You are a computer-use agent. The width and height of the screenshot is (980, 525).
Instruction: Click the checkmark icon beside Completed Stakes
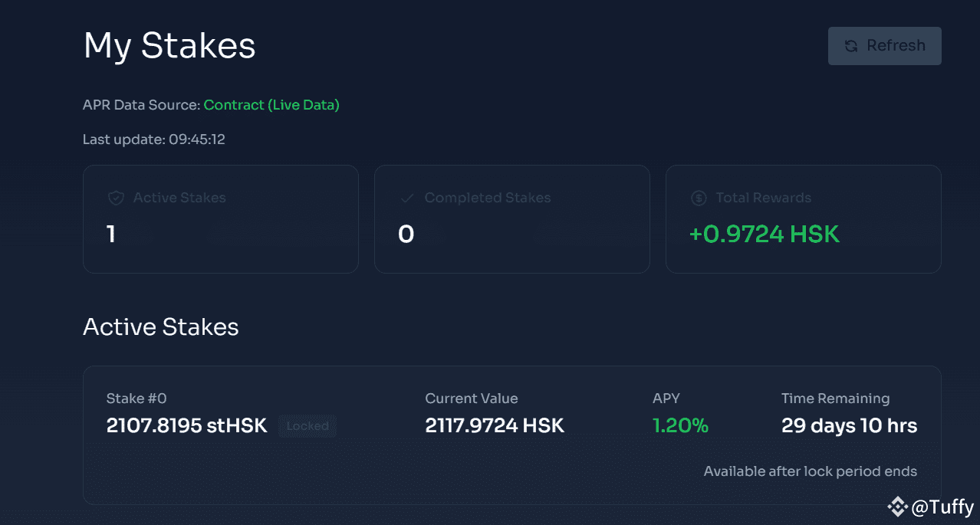click(407, 198)
